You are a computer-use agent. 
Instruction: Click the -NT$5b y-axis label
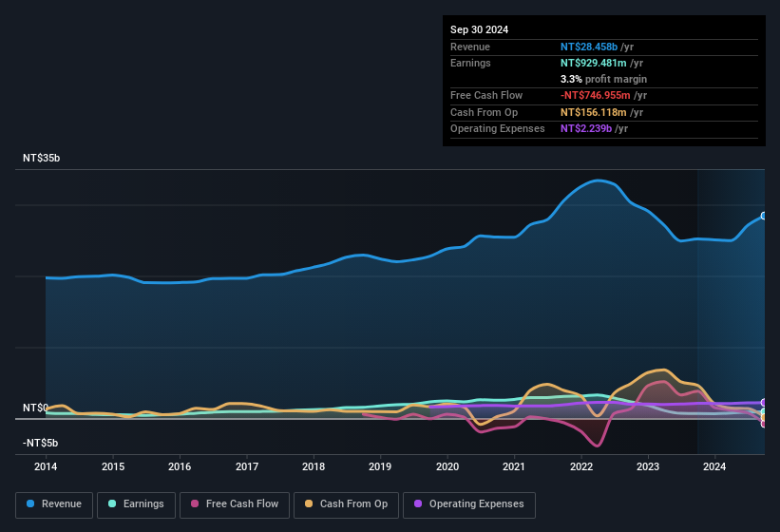click(x=40, y=443)
